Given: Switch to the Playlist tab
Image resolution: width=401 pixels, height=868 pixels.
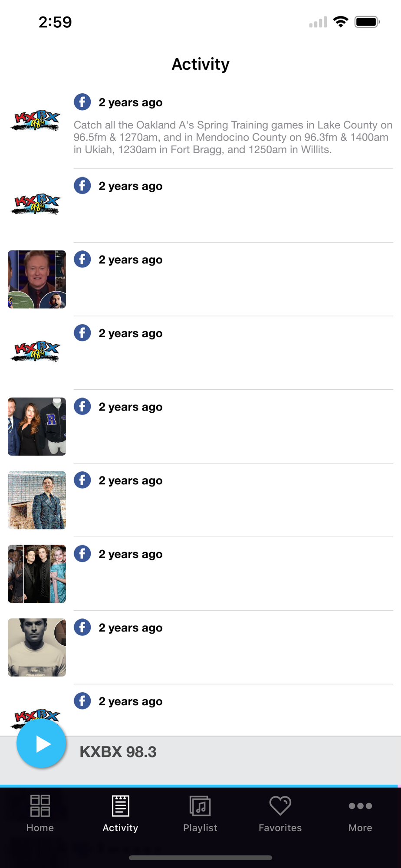Looking at the screenshot, I should [200, 813].
